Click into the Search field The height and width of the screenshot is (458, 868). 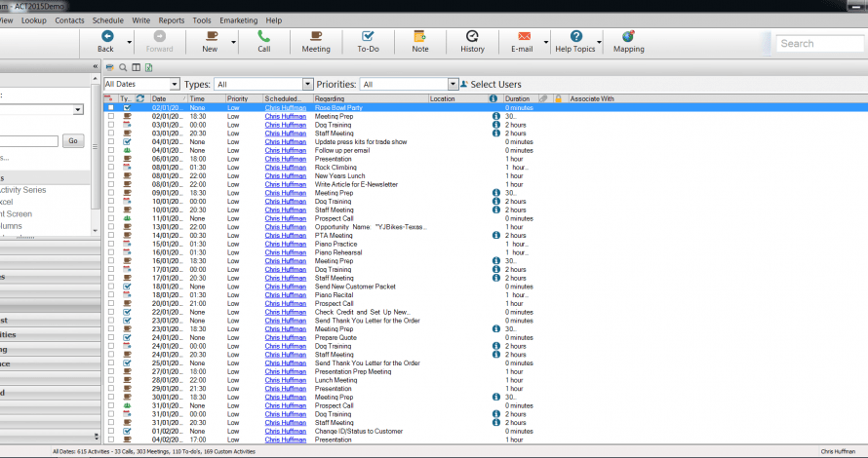[x=819, y=44]
